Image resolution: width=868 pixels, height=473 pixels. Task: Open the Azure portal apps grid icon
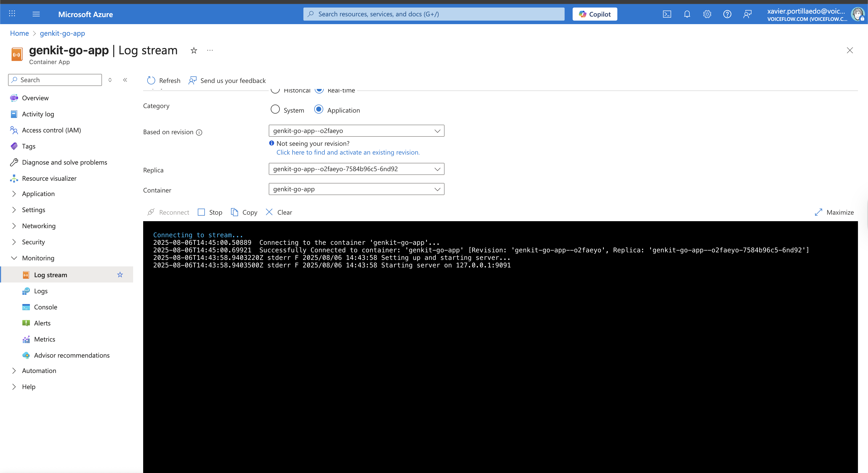click(12, 14)
